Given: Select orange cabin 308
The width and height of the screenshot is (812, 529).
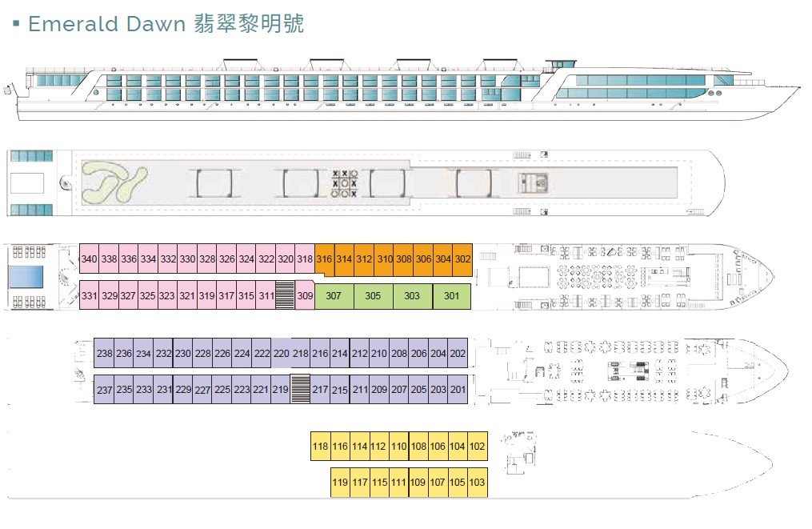Looking at the screenshot, I should 403,258.
